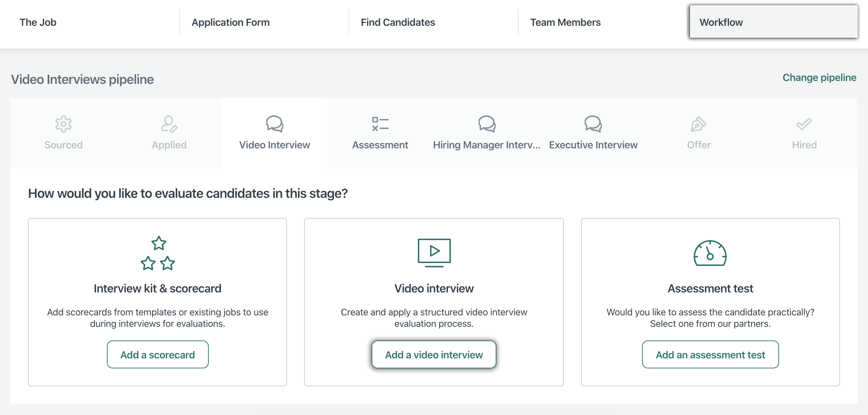Image resolution: width=868 pixels, height=415 pixels.
Task: Go to the Find Candidates tab
Action: (x=398, y=22)
